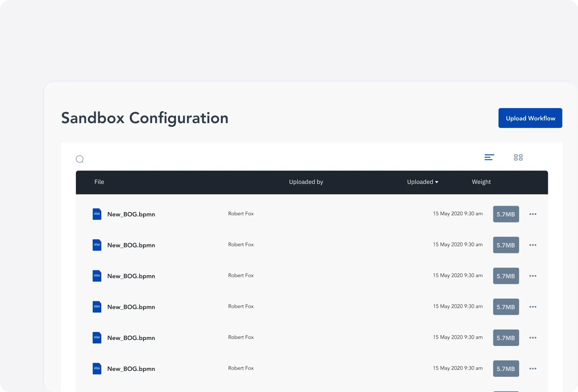Click the search magnifier icon

(x=80, y=159)
